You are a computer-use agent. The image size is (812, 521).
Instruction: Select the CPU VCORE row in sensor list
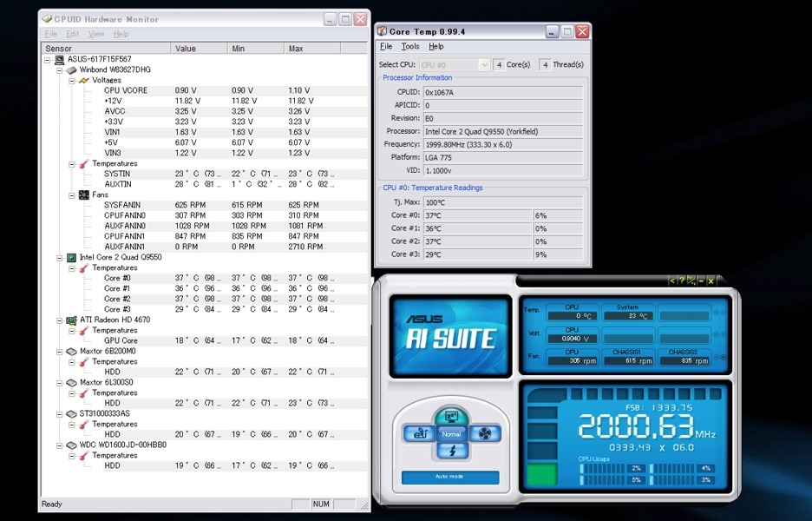[126, 90]
